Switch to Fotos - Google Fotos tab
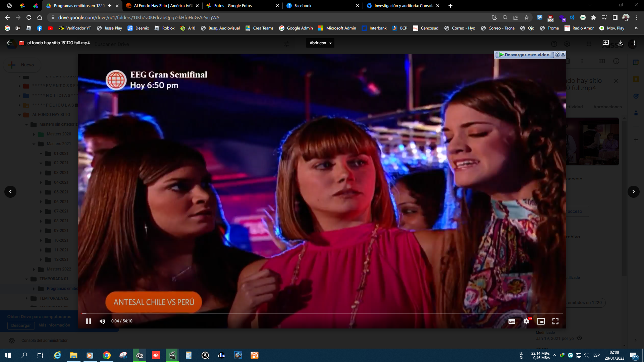This screenshot has height=362, width=644. pyautogui.click(x=243, y=6)
